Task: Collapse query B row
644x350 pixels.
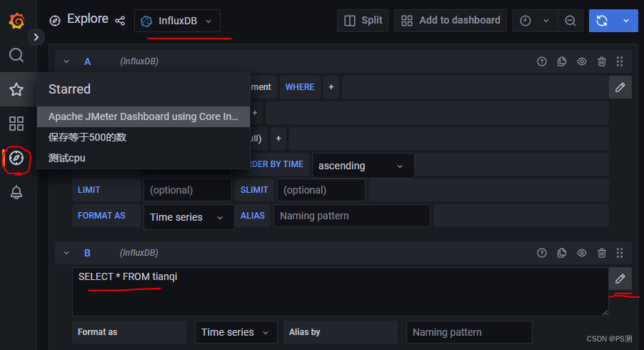Action: pos(66,253)
